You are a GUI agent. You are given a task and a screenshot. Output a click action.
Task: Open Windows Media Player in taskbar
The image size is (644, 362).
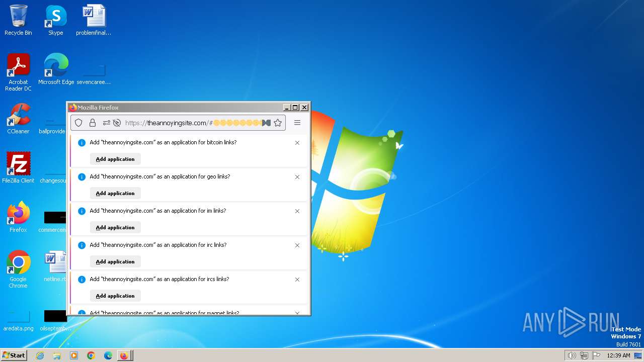(74, 355)
